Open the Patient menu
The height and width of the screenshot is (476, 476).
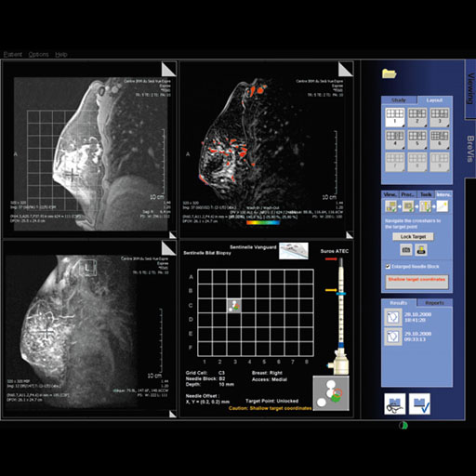13,54
